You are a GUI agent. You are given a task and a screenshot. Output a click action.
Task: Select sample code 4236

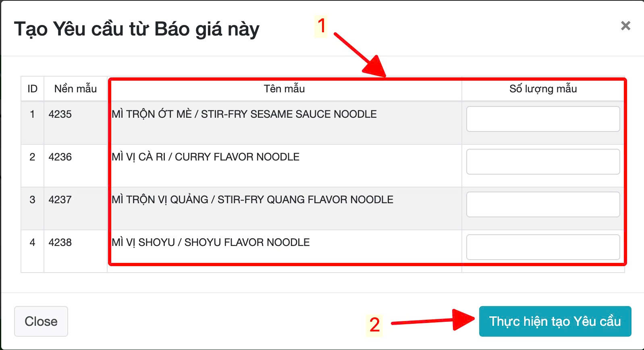60,157
